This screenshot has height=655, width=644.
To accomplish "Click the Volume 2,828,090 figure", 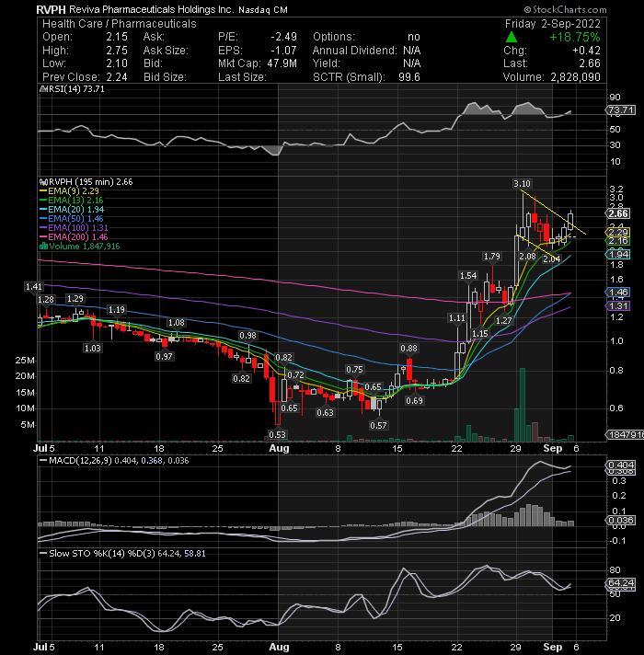I will point(576,77).
